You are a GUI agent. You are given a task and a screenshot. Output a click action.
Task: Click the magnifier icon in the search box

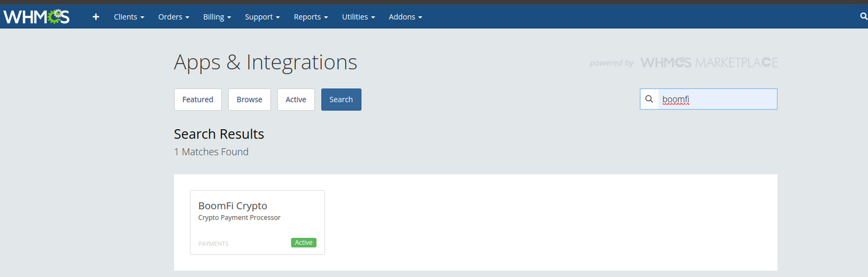coord(649,99)
